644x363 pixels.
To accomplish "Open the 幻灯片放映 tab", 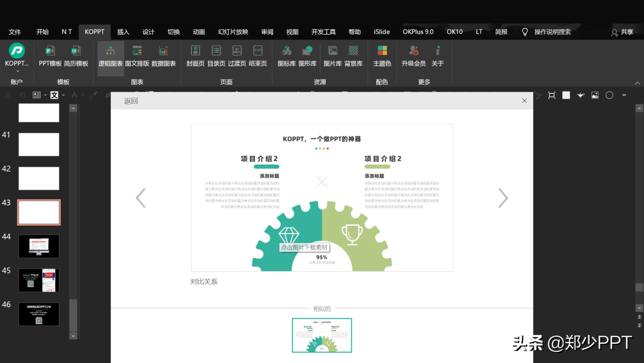I will click(x=233, y=32).
